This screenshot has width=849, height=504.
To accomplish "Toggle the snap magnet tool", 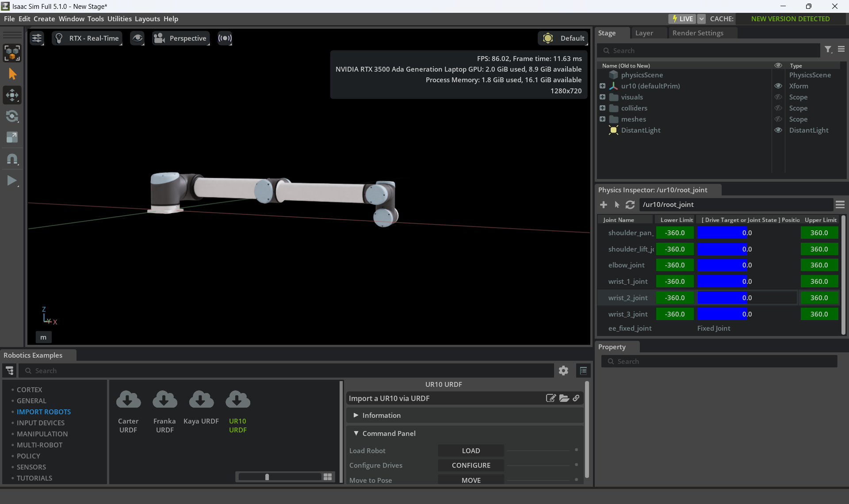I will 12,159.
